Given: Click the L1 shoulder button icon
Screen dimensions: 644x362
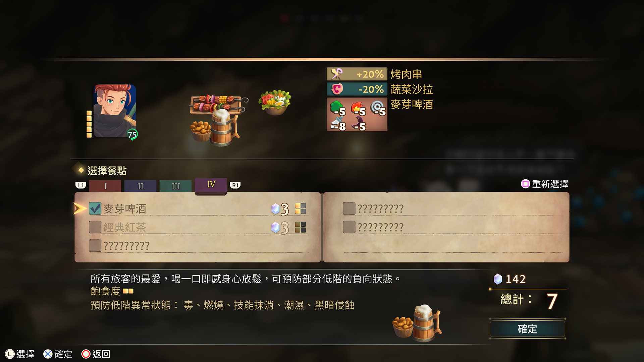Looking at the screenshot, I should pyautogui.click(x=80, y=185).
